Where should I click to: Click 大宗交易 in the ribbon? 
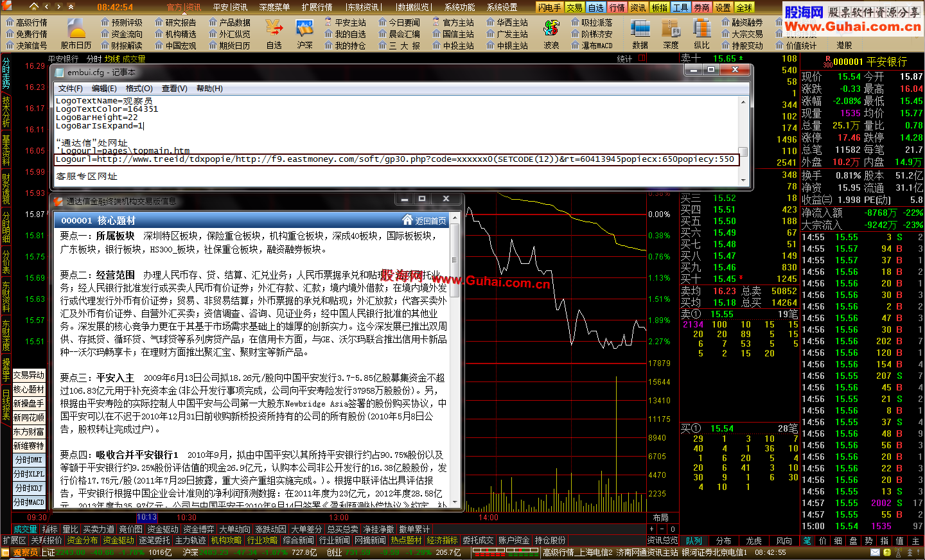tap(743, 34)
